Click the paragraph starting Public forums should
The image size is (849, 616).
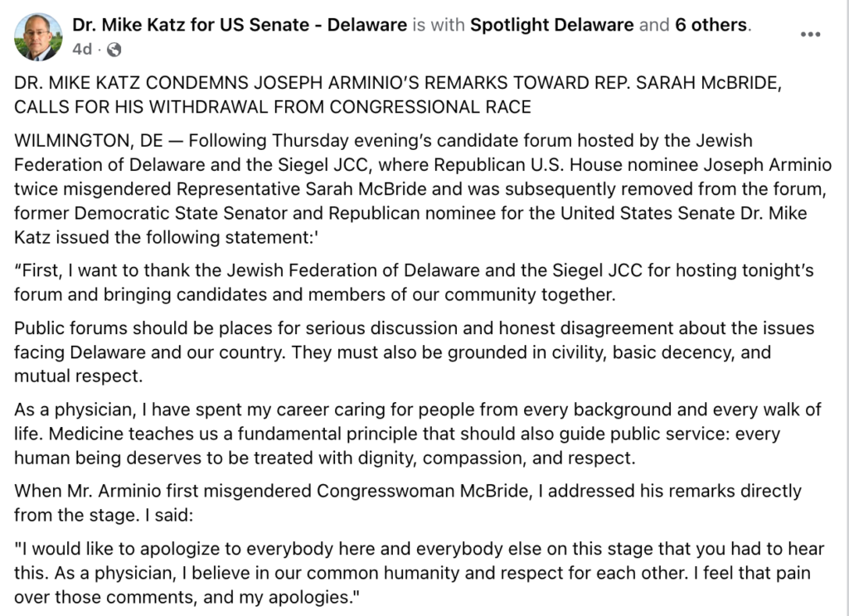pos(415,352)
